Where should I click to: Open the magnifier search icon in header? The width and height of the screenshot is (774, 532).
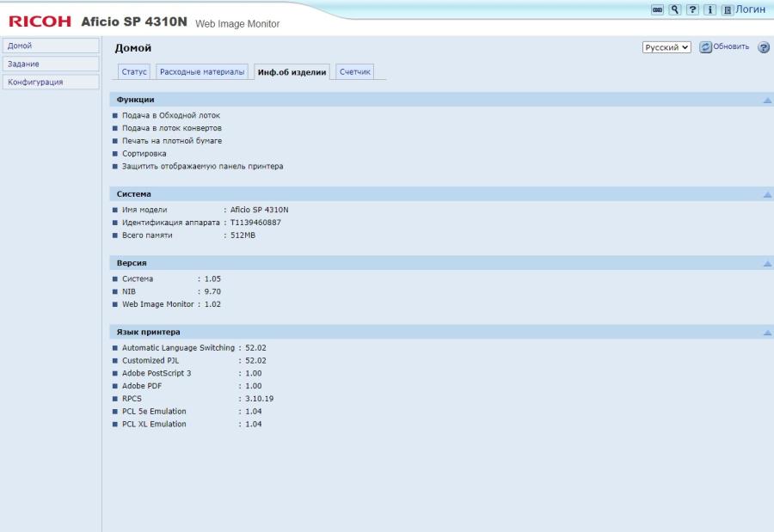[x=675, y=9]
